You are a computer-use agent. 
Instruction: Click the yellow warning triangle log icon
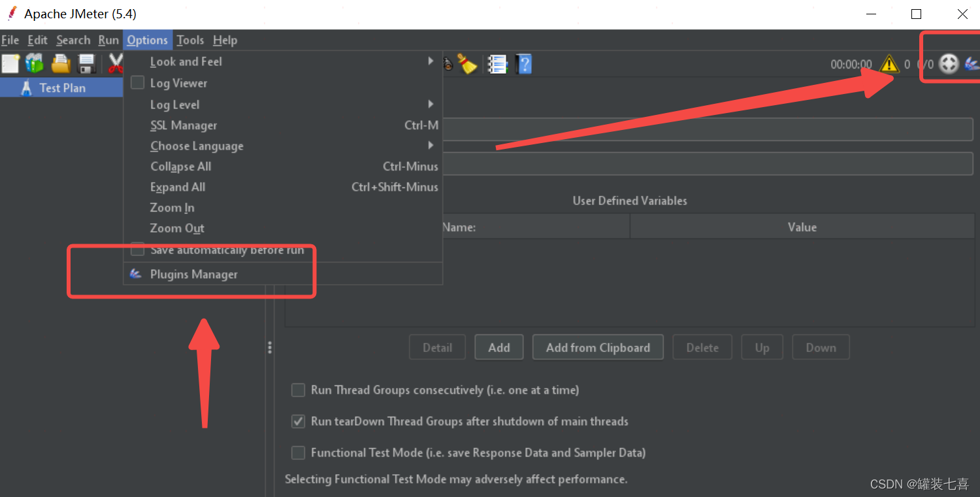[x=889, y=63]
